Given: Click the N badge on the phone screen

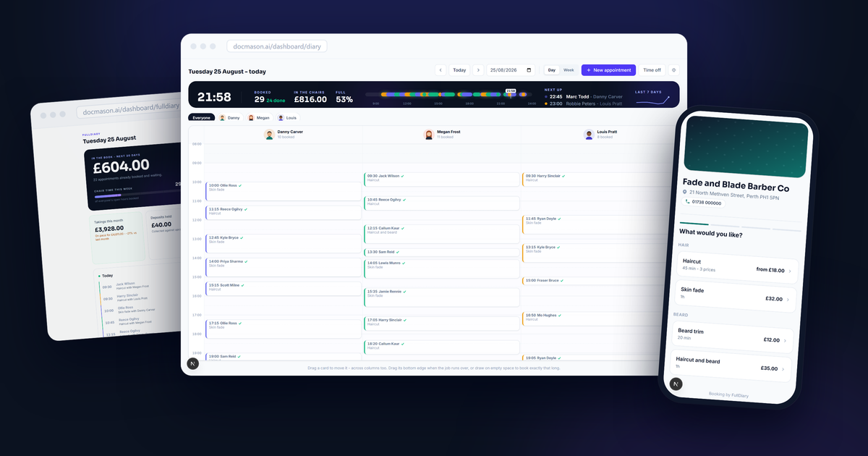Looking at the screenshot, I should [x=675, y=384].
